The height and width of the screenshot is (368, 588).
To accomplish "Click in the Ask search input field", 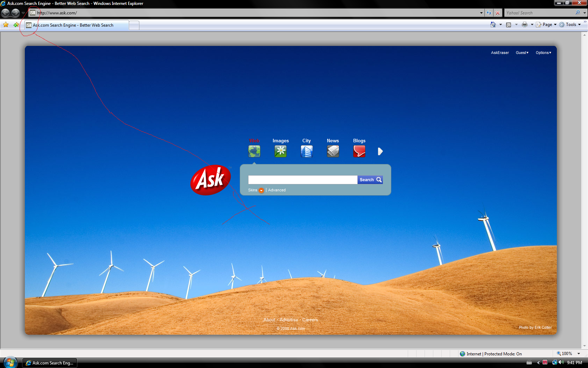I will pos(303,180).
